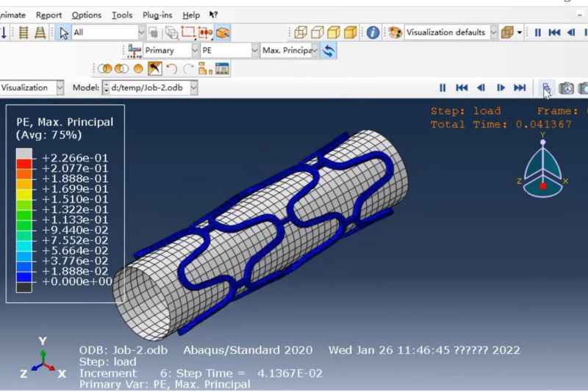Screen dimensions: 588x392
Task: Redo the display group operation
Action: point(188,69)
